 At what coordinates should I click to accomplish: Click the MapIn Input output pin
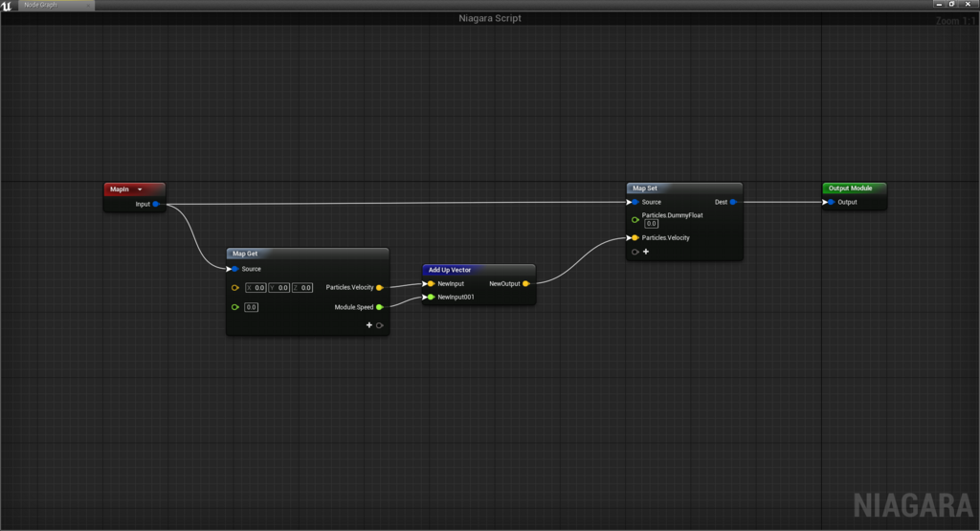pos(156,205)
